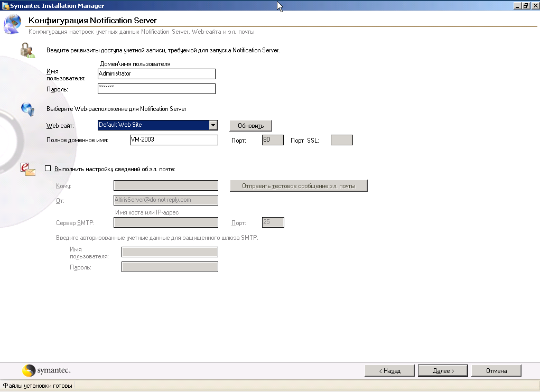This screenshot has width=540, height=392.
Task: Minimize the Symantec Installation Manager window
Action: point(517,5)
